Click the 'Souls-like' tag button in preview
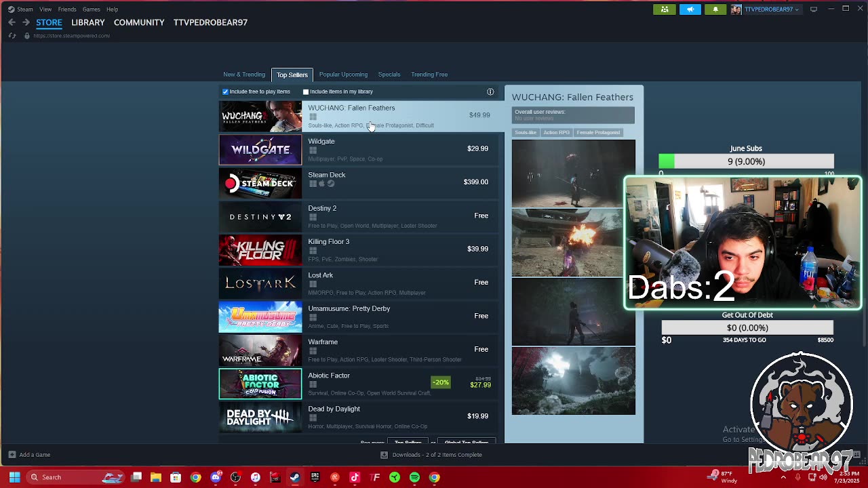This screenshot has height=488, width=868. click(526, 133)
